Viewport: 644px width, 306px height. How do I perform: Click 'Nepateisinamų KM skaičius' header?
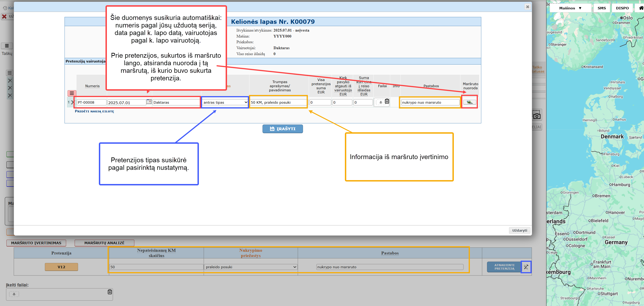[x=157, y=253]
